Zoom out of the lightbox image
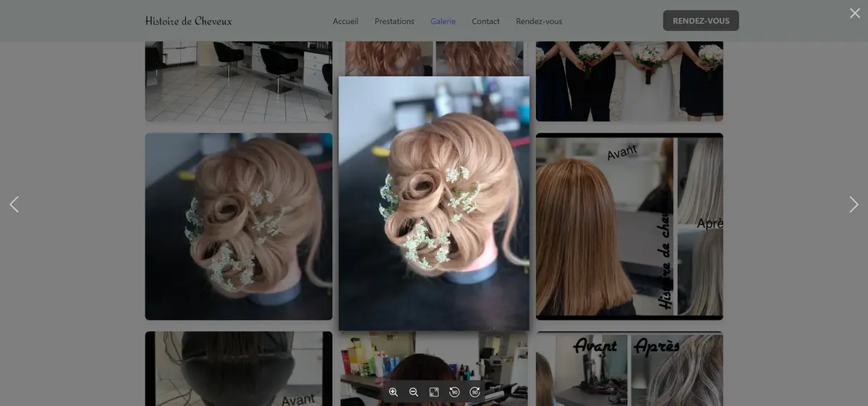The height and width of the screenshot is (406, 868). point(414,392)
